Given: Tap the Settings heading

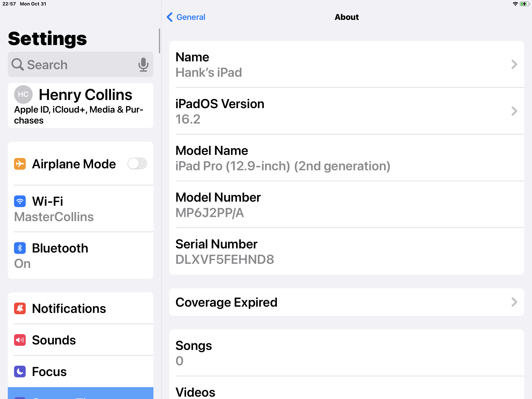Looking at the screenshot, I should 47,39.
